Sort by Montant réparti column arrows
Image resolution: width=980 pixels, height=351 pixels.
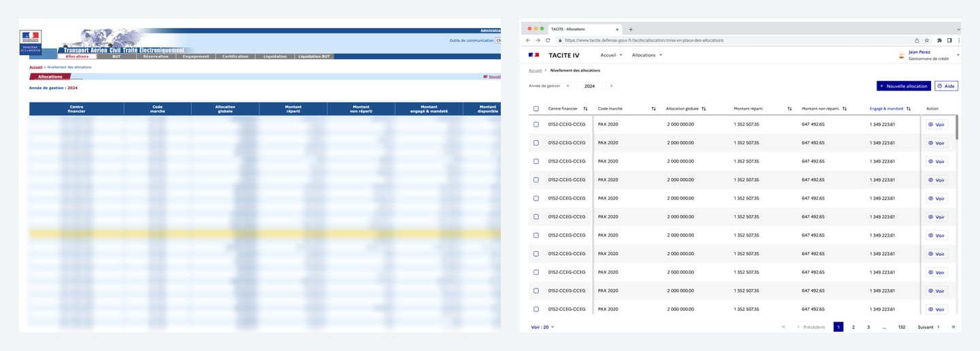point(789,109)
